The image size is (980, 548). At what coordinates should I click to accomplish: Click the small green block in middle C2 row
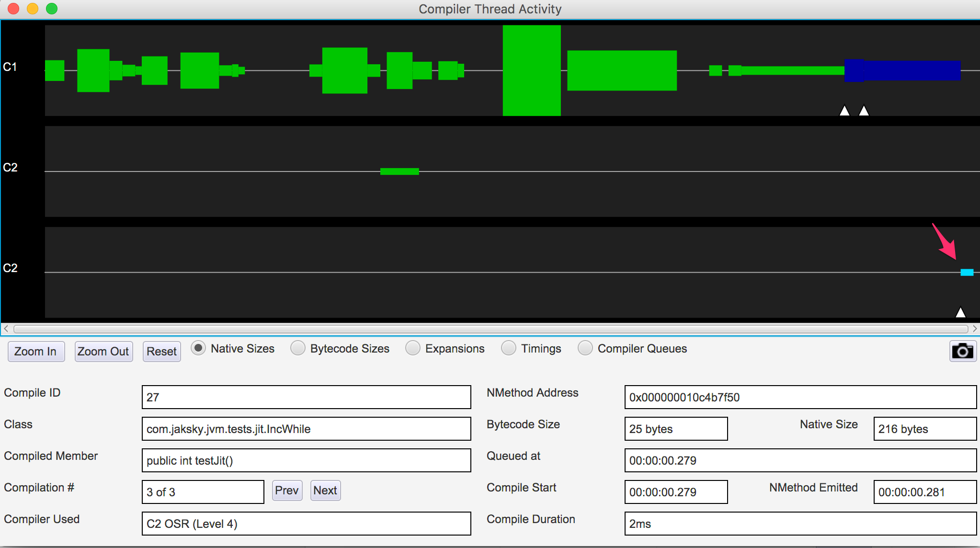pos(399,171)
